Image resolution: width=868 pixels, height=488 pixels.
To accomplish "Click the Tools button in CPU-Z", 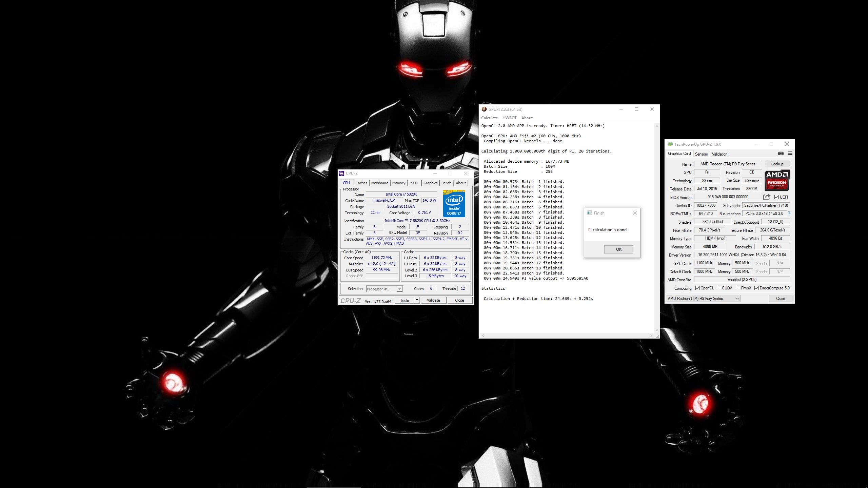I will [405, 300].
